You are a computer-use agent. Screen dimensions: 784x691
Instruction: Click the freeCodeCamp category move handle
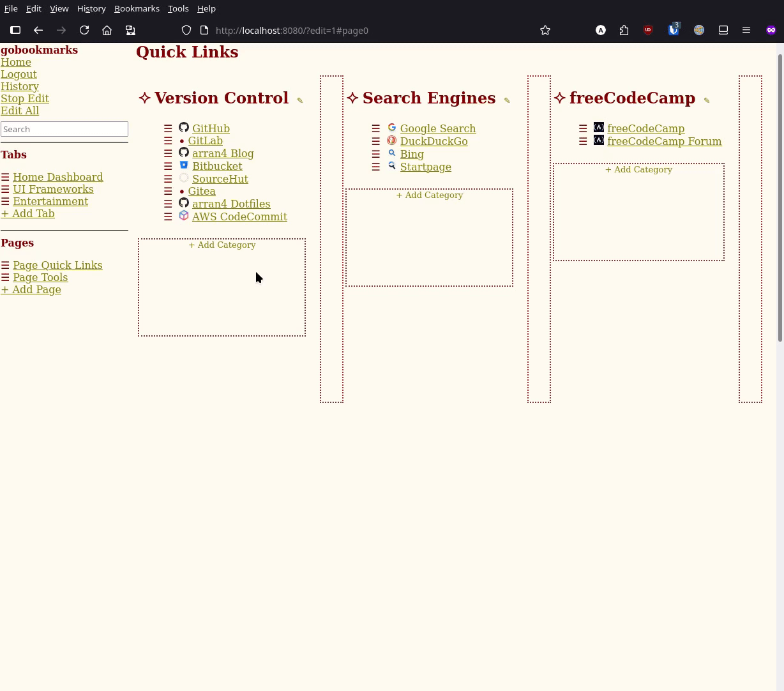560,98
